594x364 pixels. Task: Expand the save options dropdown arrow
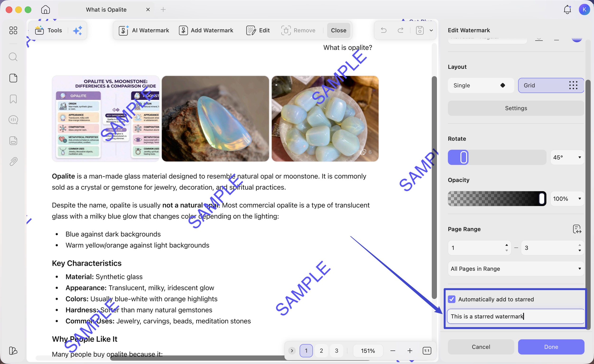tap(431, 30)
